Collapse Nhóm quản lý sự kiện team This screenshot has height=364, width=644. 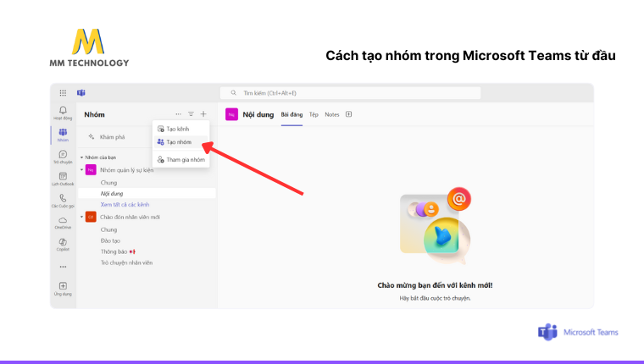81,170
